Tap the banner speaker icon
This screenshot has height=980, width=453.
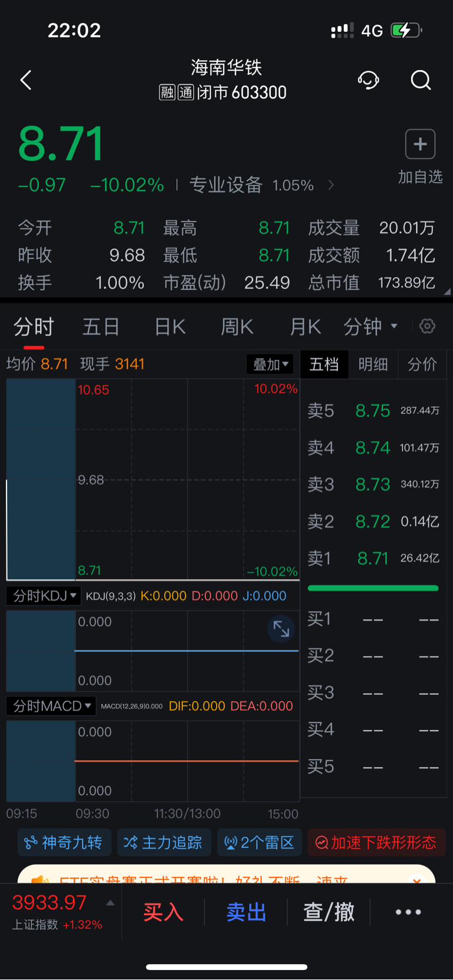(x=40, y=880)
